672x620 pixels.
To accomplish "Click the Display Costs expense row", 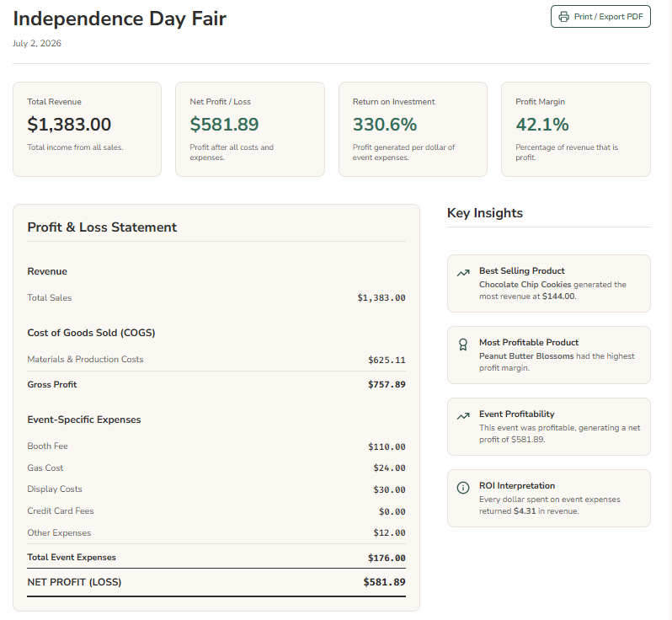I will [x=216, y=489].
